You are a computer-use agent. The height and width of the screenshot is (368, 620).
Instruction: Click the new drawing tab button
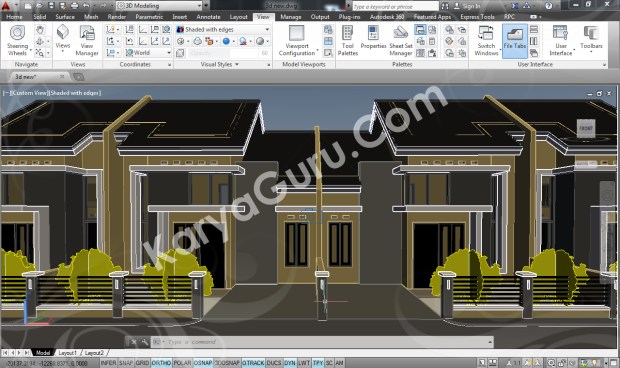pos(78,77)
